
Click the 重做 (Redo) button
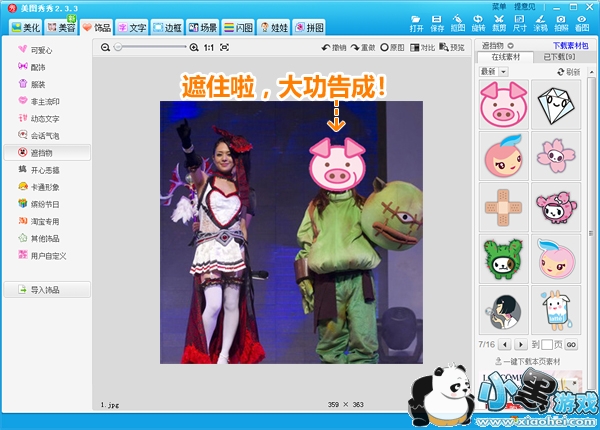pyautogui.click(x=362, y=47)
